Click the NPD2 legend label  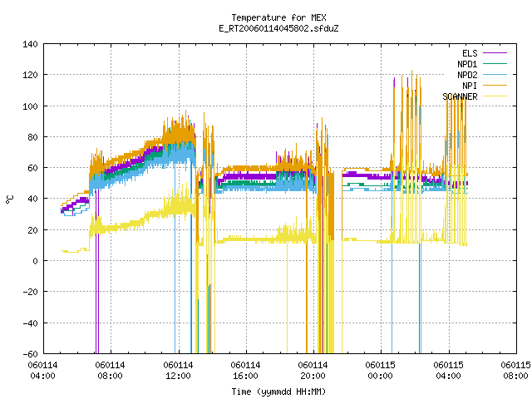(467, 75)
